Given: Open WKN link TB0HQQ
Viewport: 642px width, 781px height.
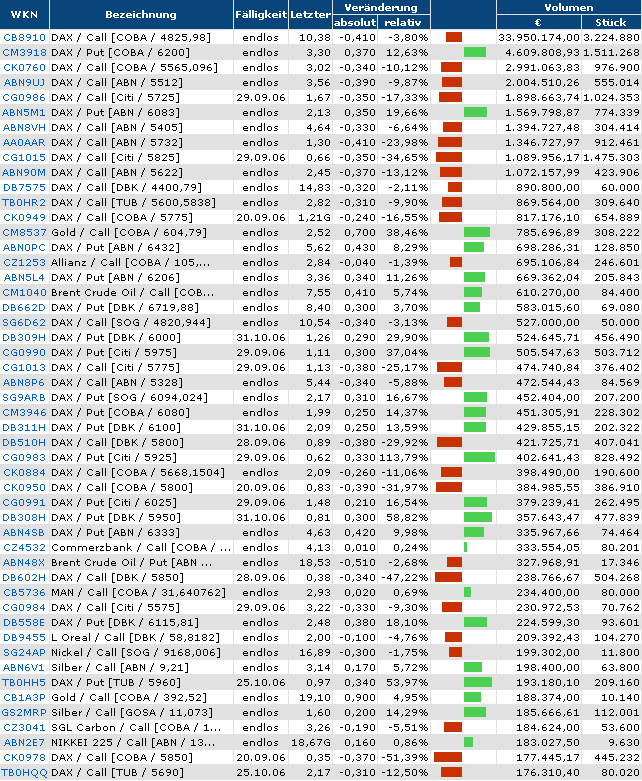Looking at the screenshot, I should point(24,773).
